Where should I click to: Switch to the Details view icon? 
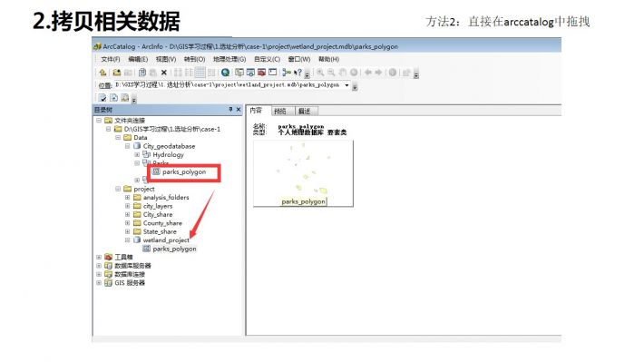coord(200,73)
